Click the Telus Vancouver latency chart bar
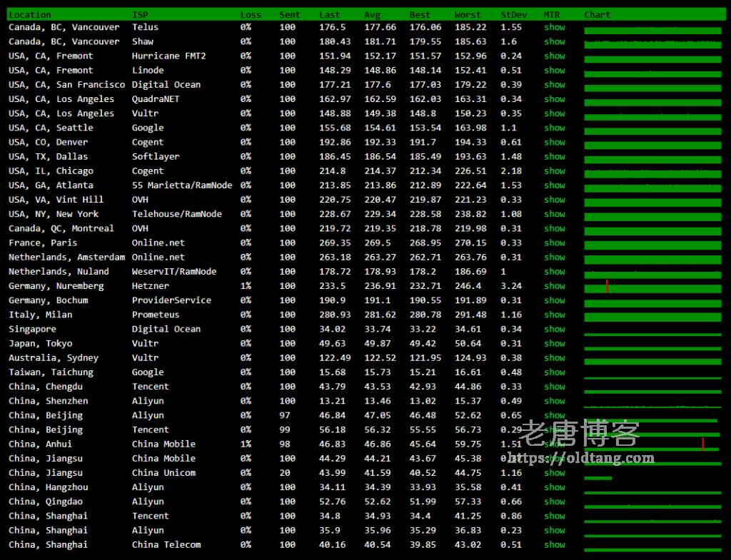The width and height of the screenshot is (731, 560). tap(652, 31)
